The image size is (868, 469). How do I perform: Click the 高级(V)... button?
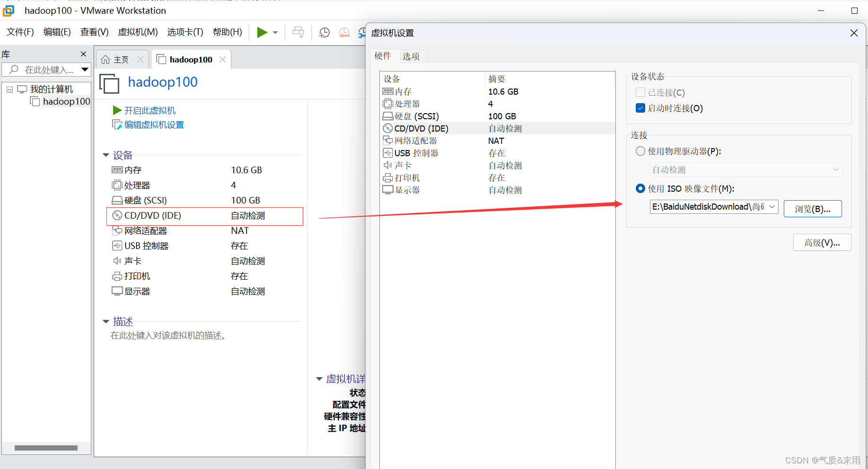tap(822, 243)
